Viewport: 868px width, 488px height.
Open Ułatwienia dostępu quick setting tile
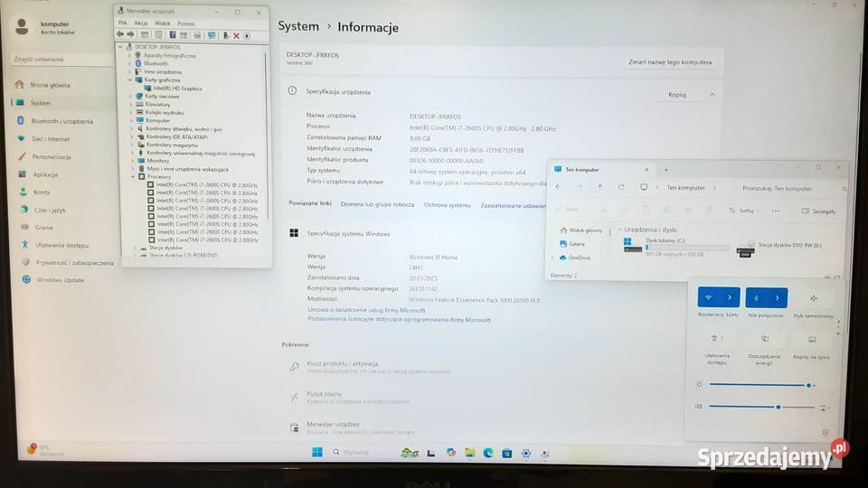(717, 338)
